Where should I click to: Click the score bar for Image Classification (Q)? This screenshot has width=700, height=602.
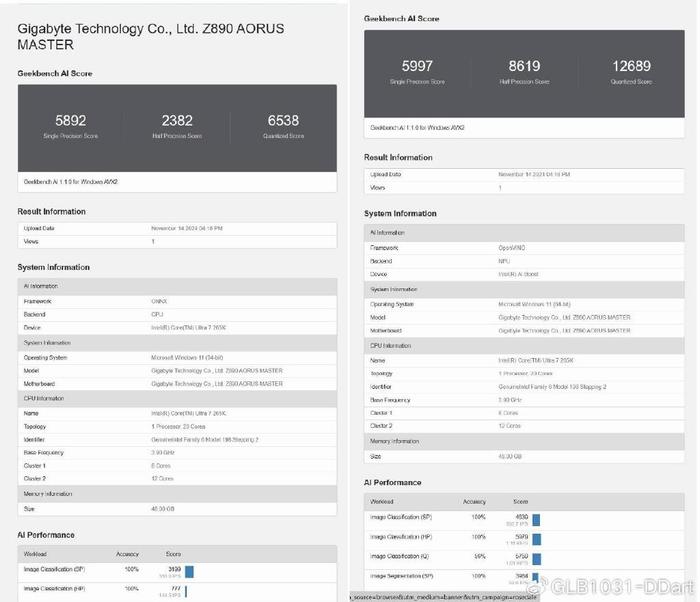pyautogui.click(x=537, y=559)
